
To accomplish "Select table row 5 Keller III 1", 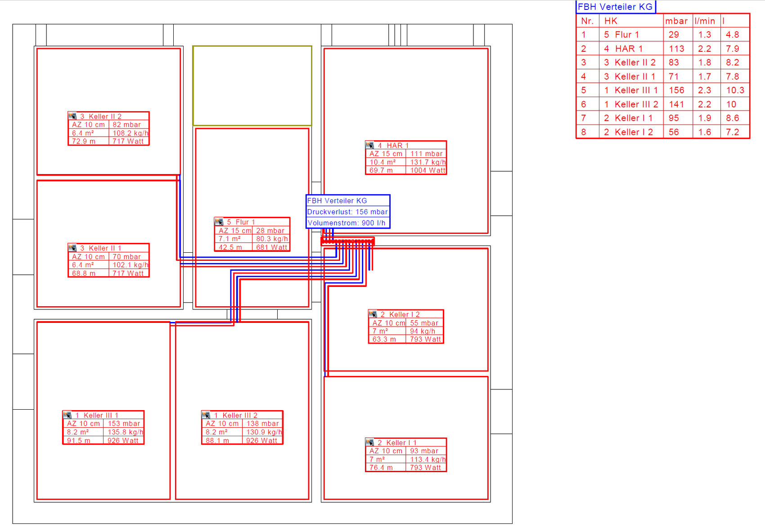I will click(x=662, y=90).
